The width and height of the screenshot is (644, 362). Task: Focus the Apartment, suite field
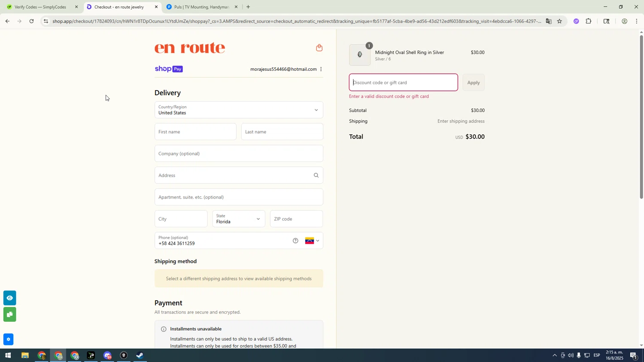[x=239, y=197]
